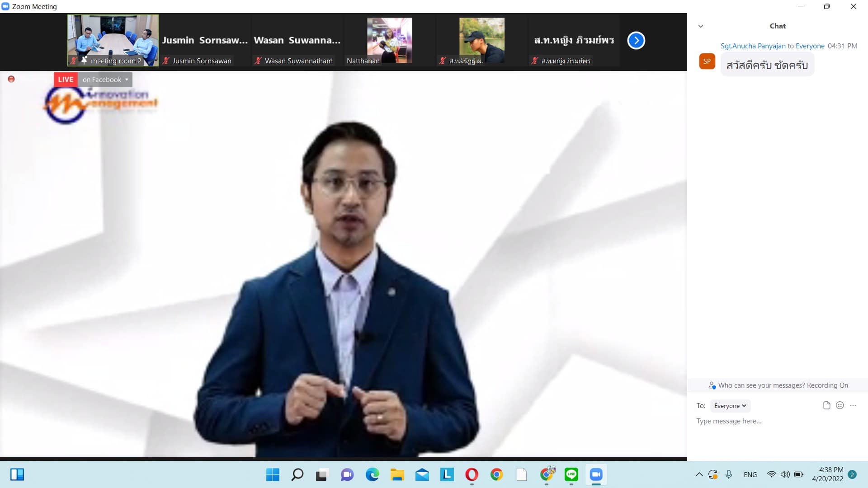
Task: Collapse the Chat panel chevron
Action: coord(701,26)
